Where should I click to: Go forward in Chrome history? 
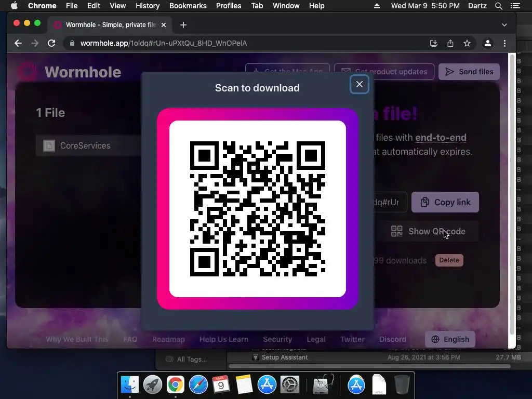click(35, 43)
